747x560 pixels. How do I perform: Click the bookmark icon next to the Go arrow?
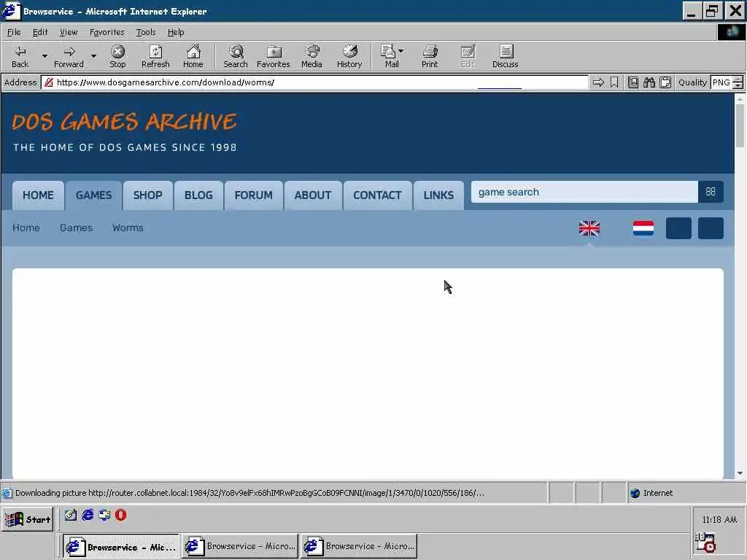614,82
